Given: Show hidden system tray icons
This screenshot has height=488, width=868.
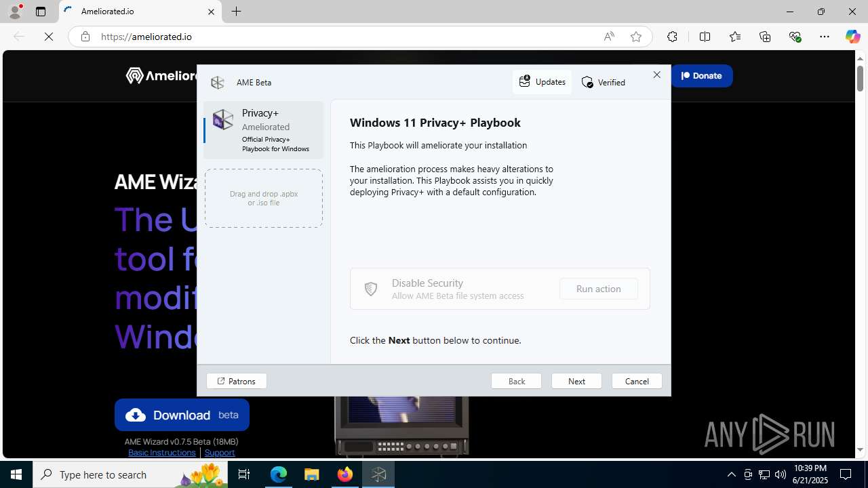Looking at the screenshot, I should click(x=731, y=474).
